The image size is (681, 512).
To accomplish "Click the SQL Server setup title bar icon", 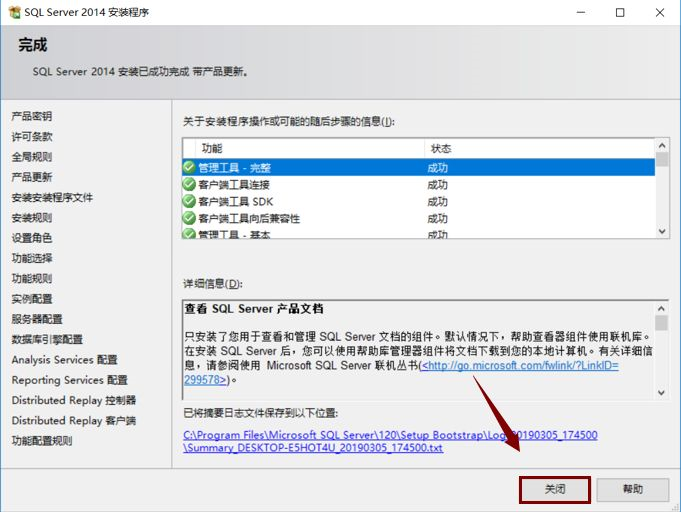I will pos(14,12).
